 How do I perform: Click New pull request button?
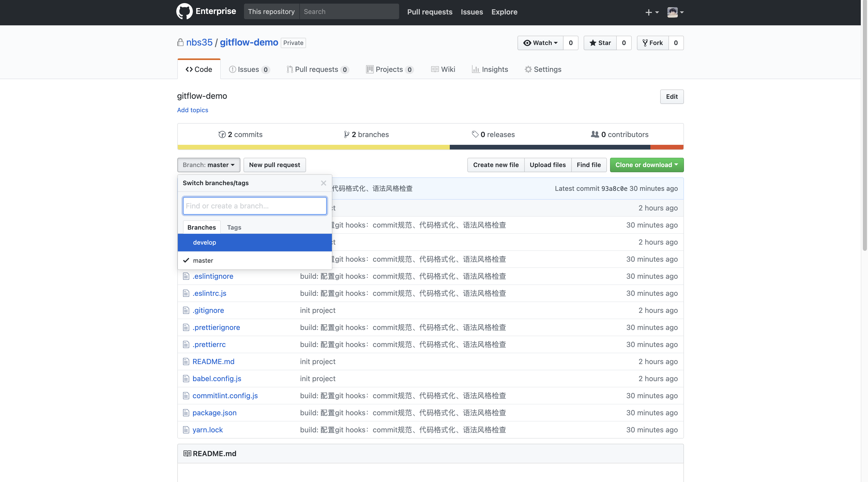(275, 165)
